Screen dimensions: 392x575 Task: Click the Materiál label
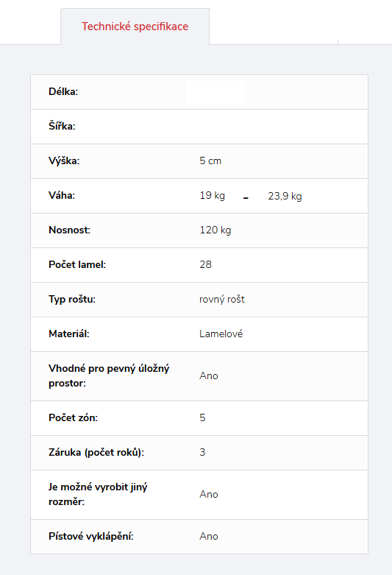pyautogui.click(x=69, y=334)
